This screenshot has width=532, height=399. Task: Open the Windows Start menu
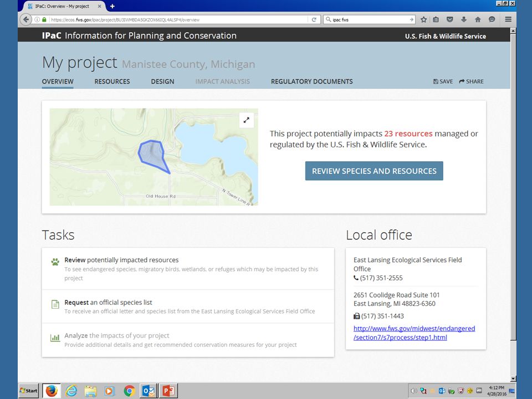(29, 391)
